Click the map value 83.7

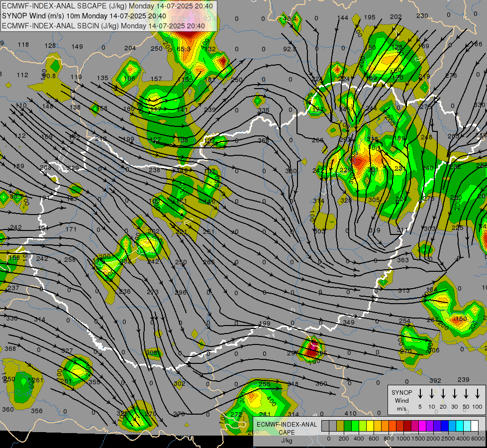pyautogui.click(x=16, y=196)
